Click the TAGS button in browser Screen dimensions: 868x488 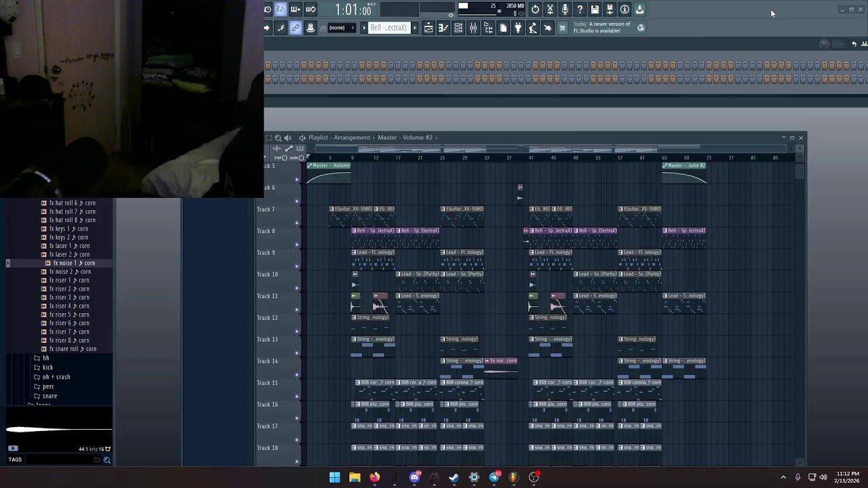tap(15, 460)
